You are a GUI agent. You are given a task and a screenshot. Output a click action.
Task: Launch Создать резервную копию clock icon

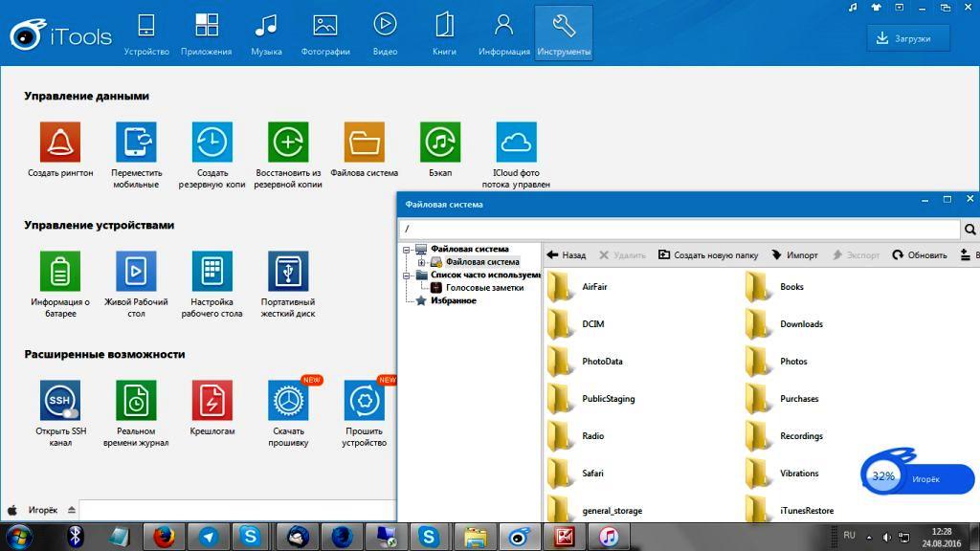[212, 142]
